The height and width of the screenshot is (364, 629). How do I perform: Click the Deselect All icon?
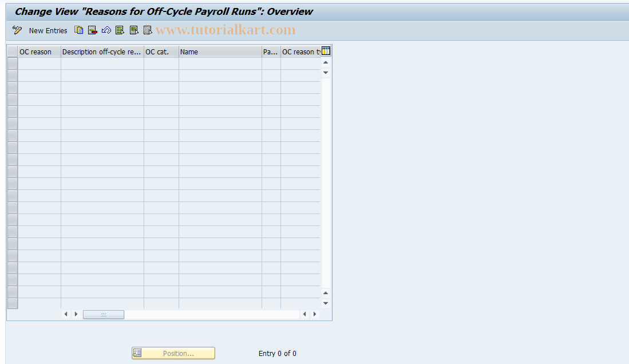click(x=148, y=30)
